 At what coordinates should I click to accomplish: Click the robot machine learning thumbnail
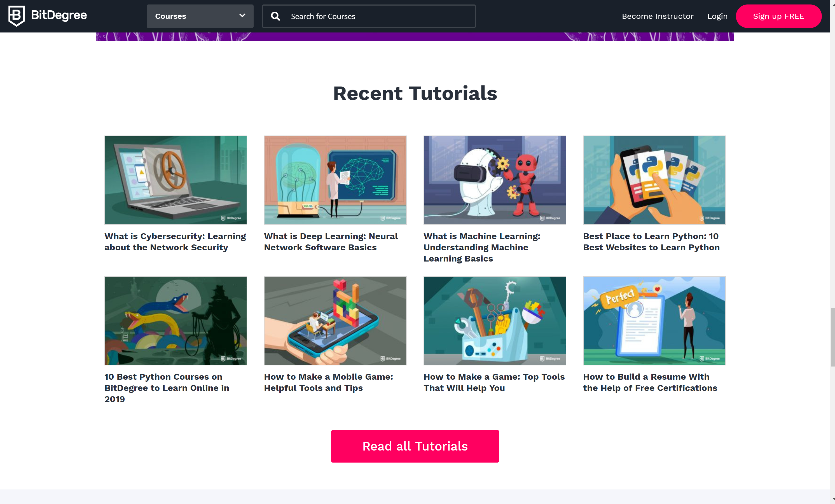(494, 180)
